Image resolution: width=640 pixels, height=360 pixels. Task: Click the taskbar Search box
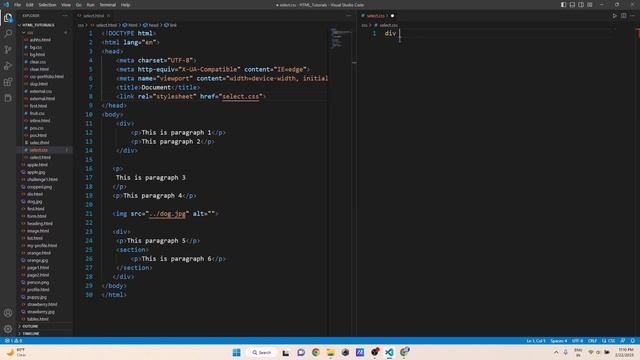[x=262, y=352]
